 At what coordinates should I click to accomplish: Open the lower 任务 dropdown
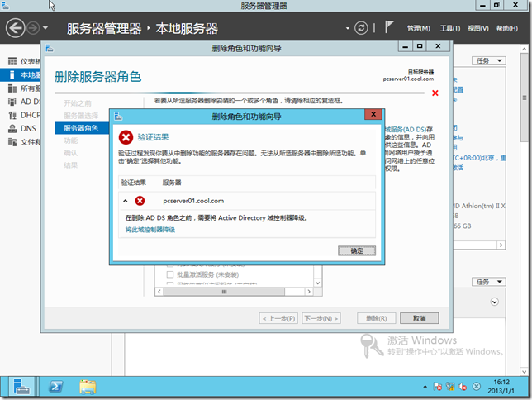point(488,282)
